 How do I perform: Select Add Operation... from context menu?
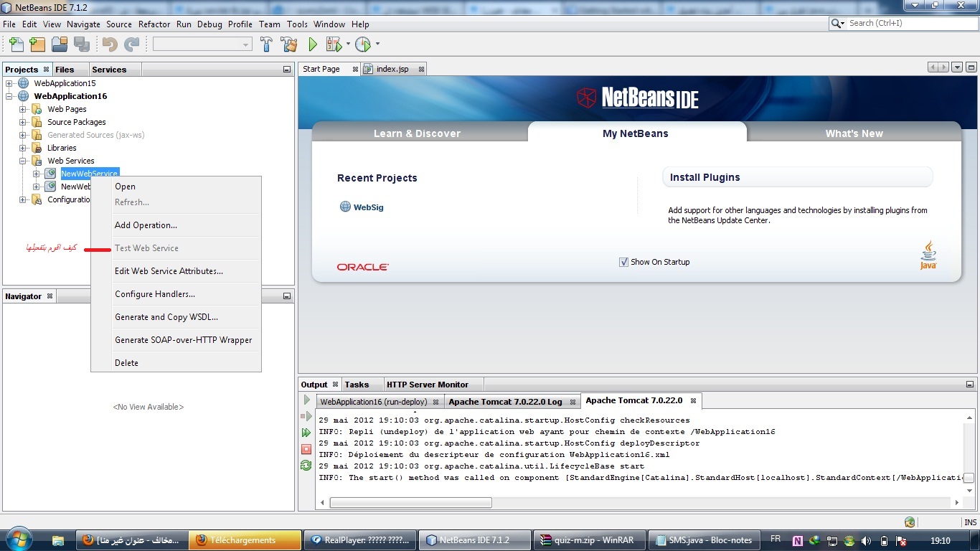click(x=146, y=225)
